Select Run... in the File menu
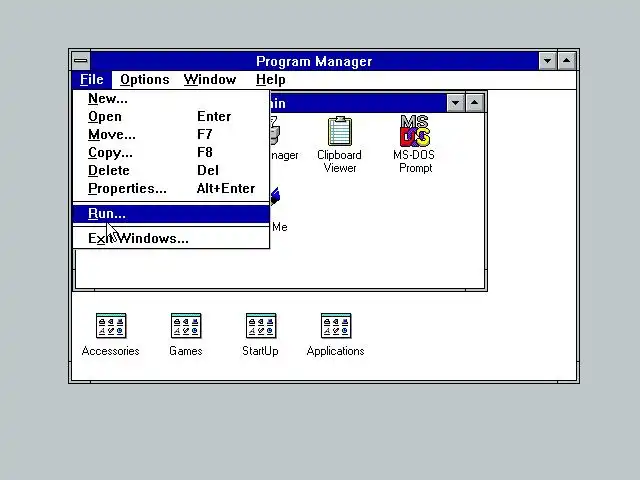 (171, 214)
